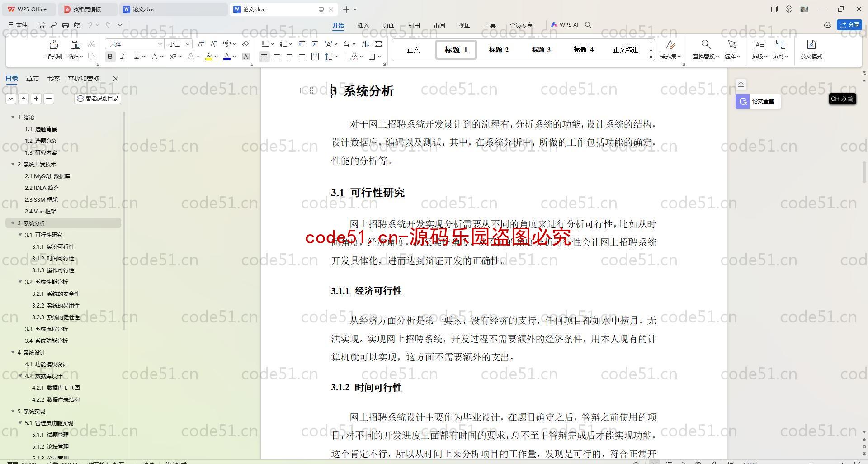Click the Select cursor icon
The height and width of the screenshot is (464, 868).
point(732,44)
